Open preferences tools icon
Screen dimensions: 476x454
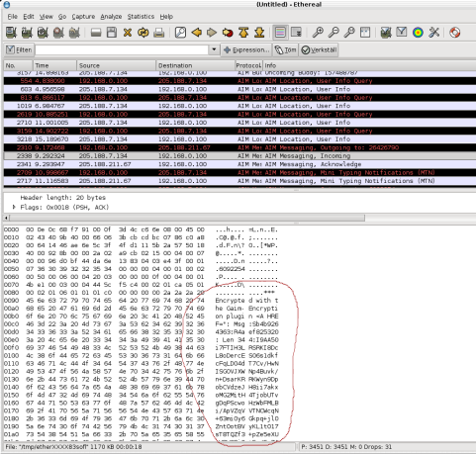[433, 33]
